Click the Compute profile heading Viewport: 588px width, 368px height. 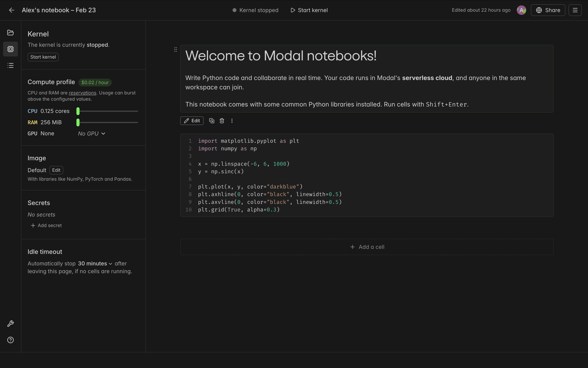51,82
